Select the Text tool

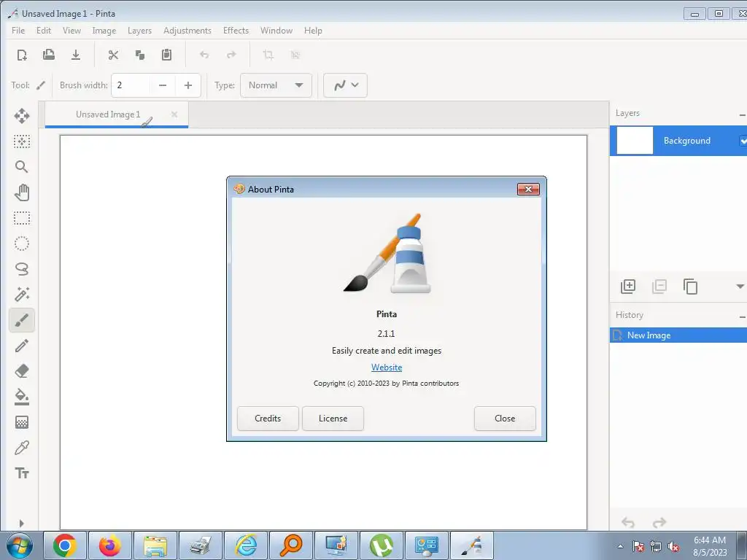22,473
